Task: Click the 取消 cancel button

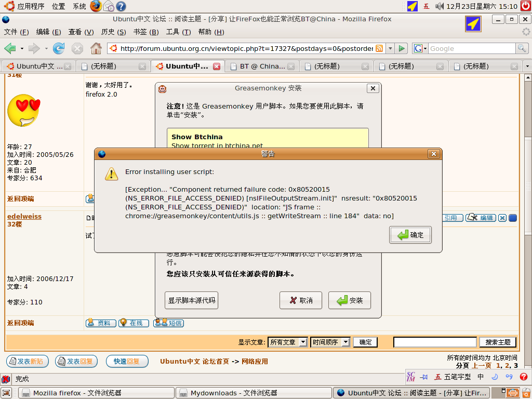Action: pos(301,300)
